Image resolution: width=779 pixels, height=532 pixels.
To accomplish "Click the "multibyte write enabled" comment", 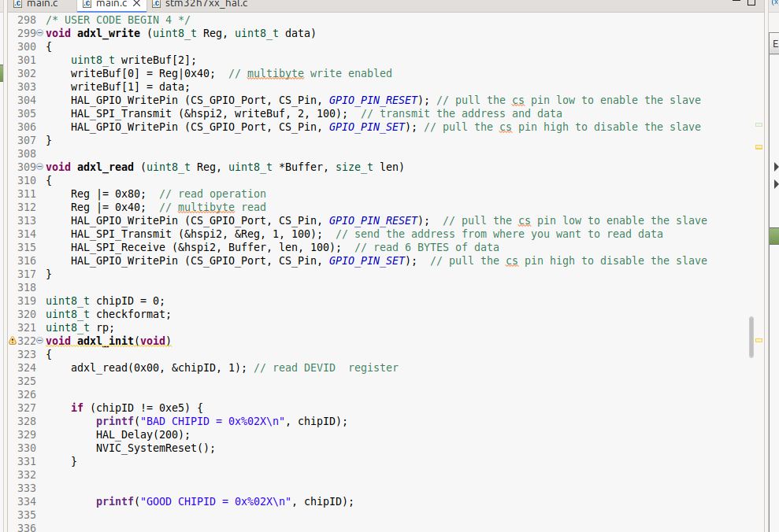I will [310, 73].
